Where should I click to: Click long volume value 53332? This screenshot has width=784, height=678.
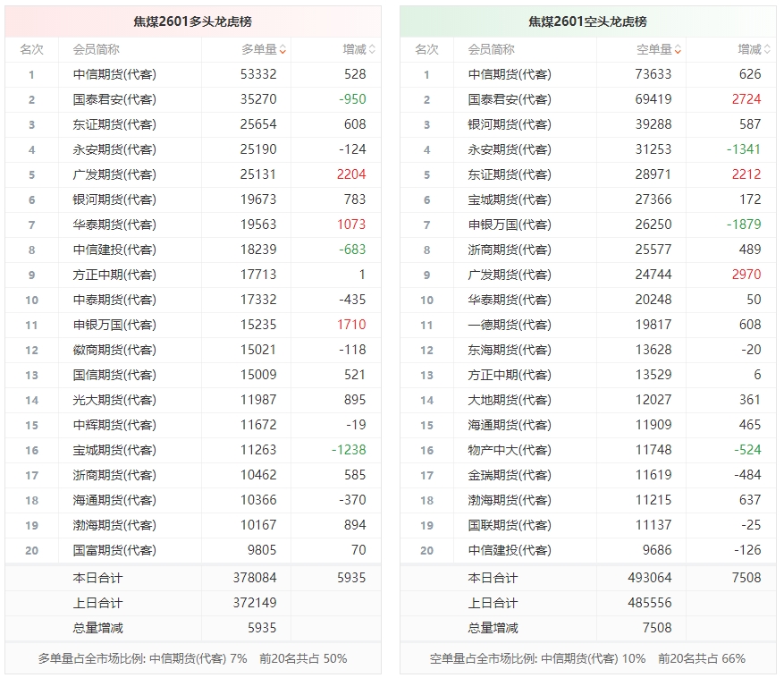click(258, 74)
